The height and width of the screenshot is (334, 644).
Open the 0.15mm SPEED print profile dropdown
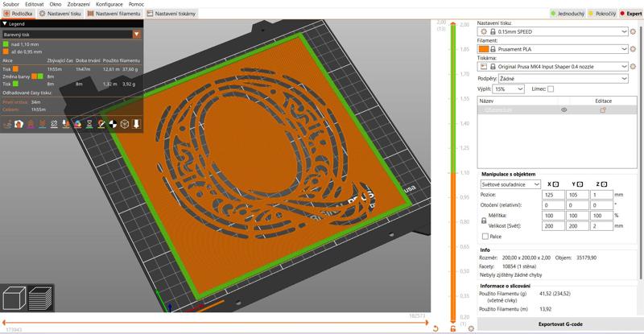pos(553,31)
